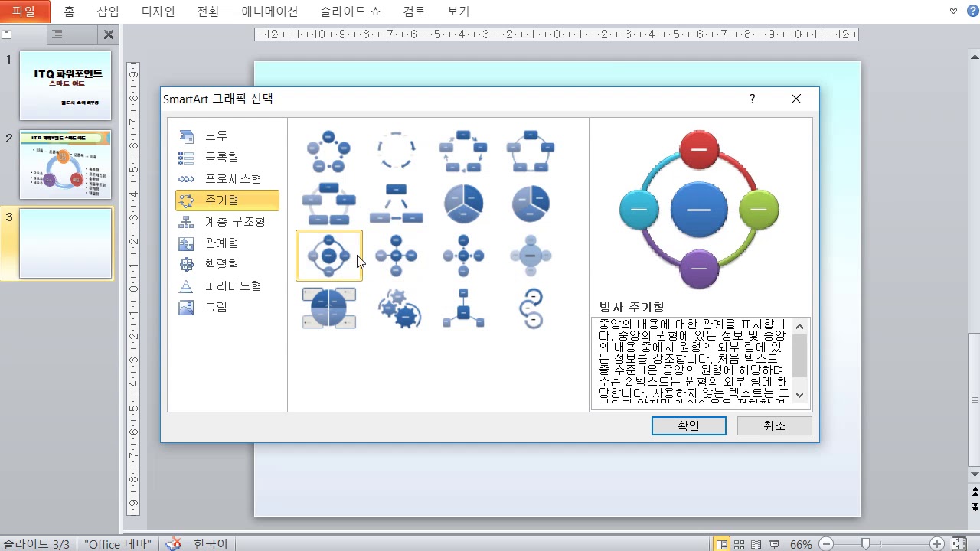Viewport: 980px width, 551px height.
Task: Click the highlighted Radial Cycle layout
Action: tap(329, 256)
